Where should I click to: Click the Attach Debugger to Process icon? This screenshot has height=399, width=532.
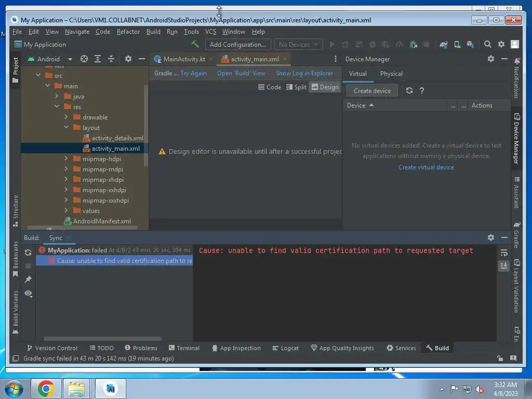[x=413, y=45]
